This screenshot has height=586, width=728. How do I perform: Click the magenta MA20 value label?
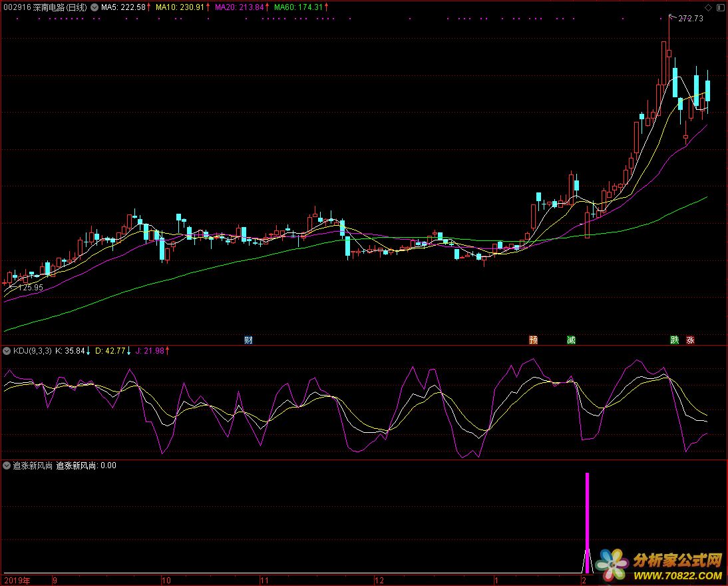coord(240,7)
